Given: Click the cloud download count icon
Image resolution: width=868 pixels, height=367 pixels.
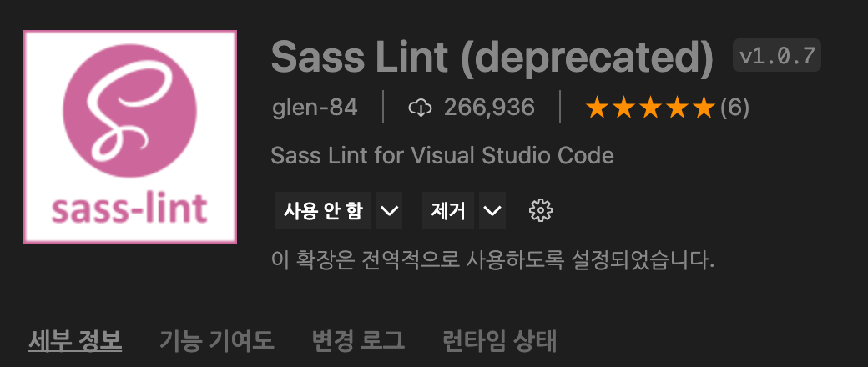Looking at the screenshot, I should (x=420, y=108).
